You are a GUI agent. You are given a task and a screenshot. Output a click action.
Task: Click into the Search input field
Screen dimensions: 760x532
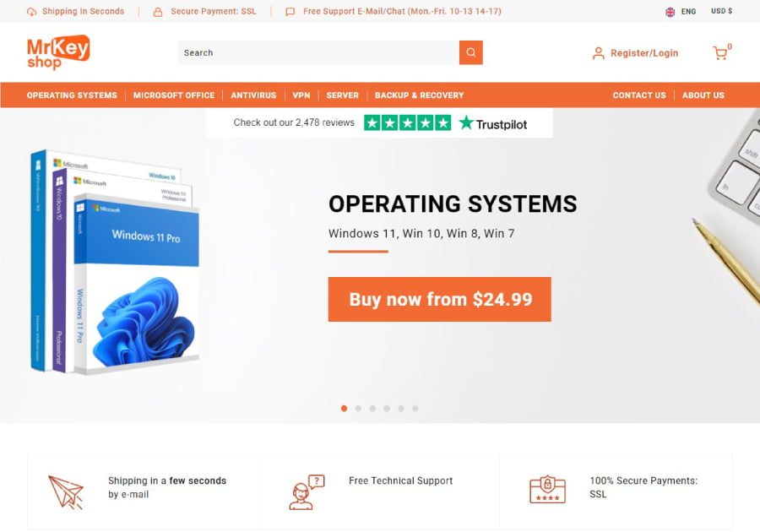[319, 52]
